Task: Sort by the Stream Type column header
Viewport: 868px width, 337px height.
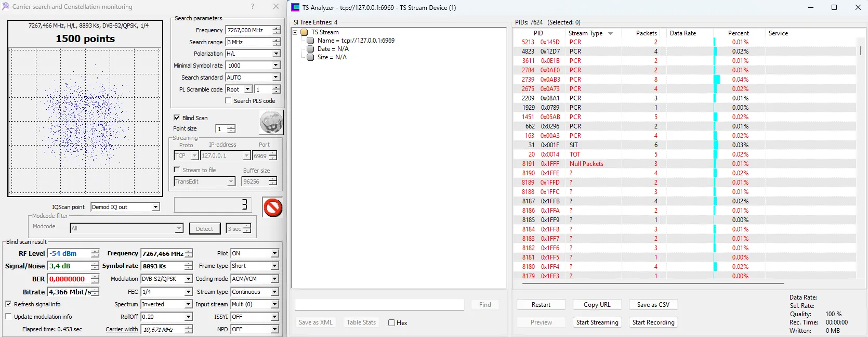Action: pyautogui.click(x=585, y=33)
